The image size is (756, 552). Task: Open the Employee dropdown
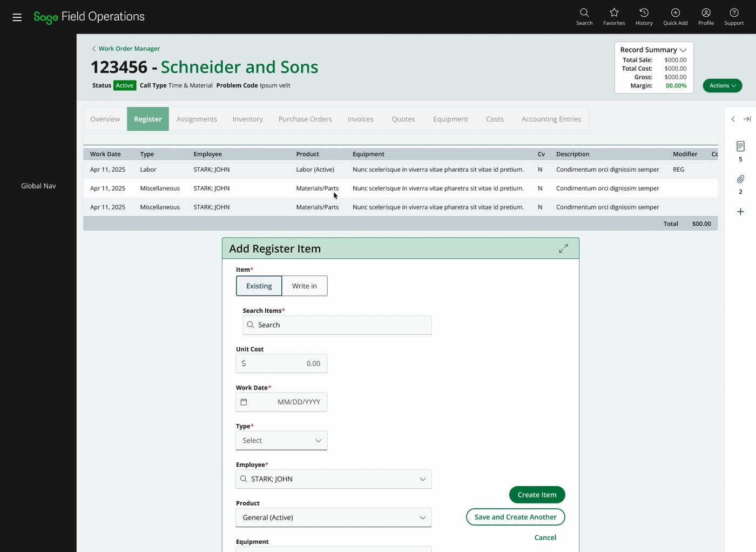(334, 479)
